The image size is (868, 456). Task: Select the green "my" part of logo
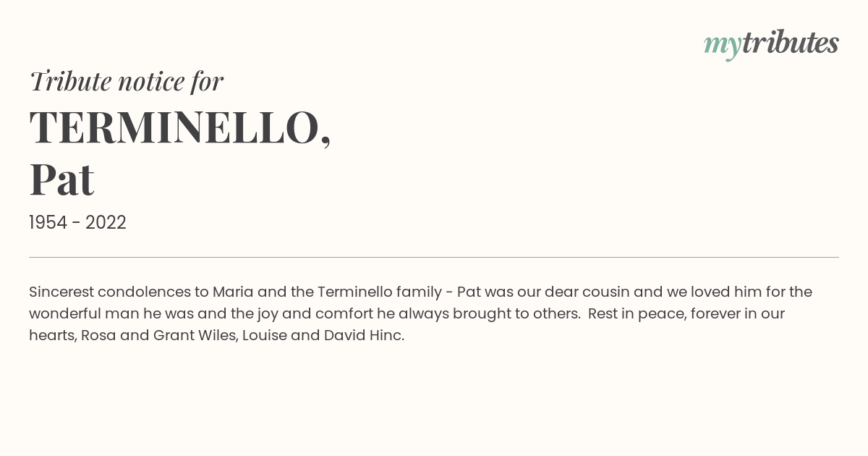[722, 45]
